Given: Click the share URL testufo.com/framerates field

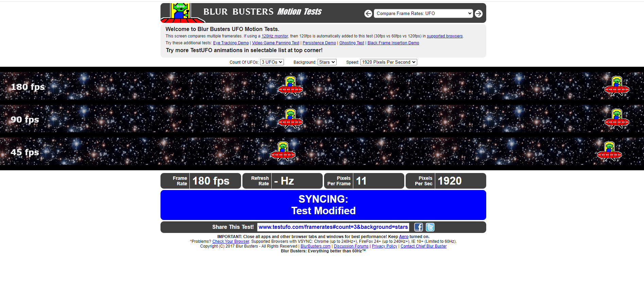Looking at the screenshot, I should [x=333, y=227].
